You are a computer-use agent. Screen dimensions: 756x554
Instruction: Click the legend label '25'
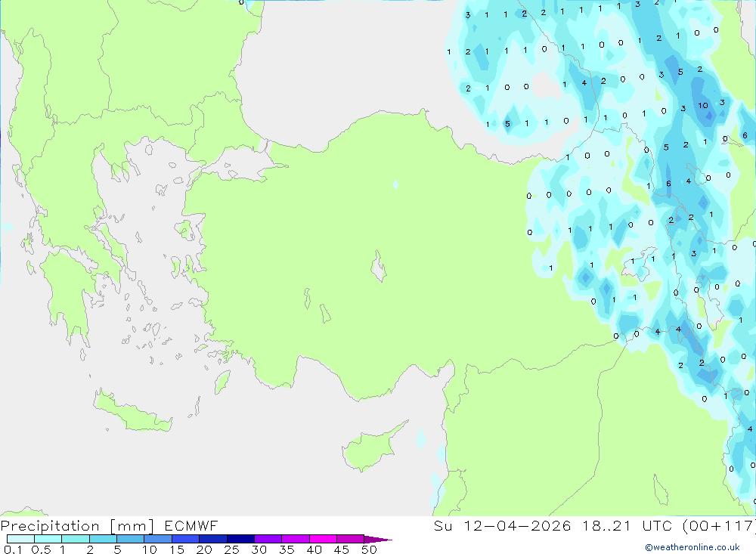[231, 549]
